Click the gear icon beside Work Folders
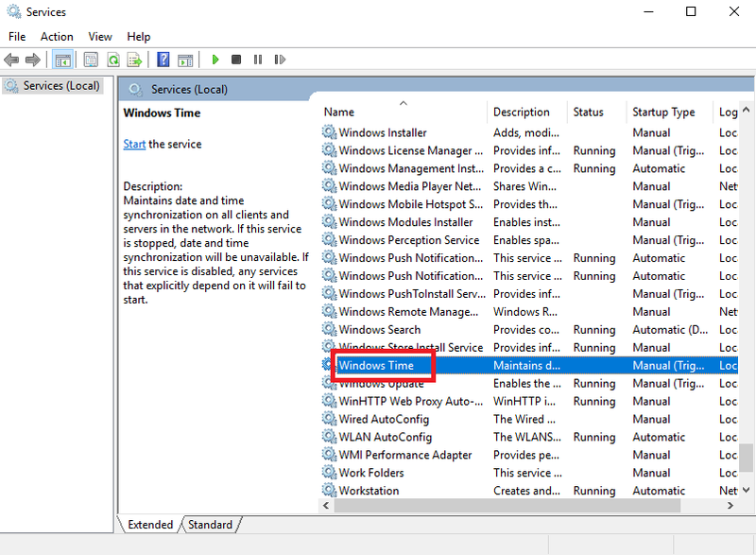This screenshot has height=555, width=756. click(x=329, y=473)
